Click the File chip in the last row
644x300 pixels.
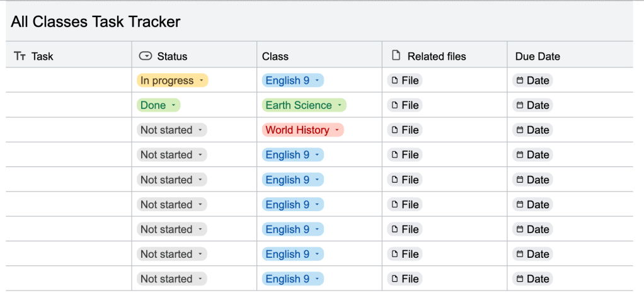404,279
